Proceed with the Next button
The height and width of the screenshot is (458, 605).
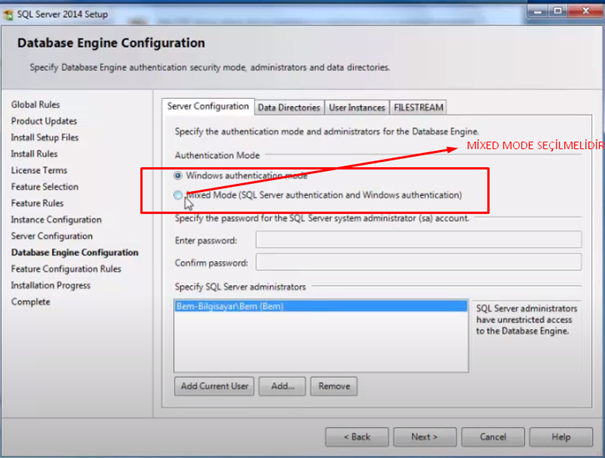425,437
